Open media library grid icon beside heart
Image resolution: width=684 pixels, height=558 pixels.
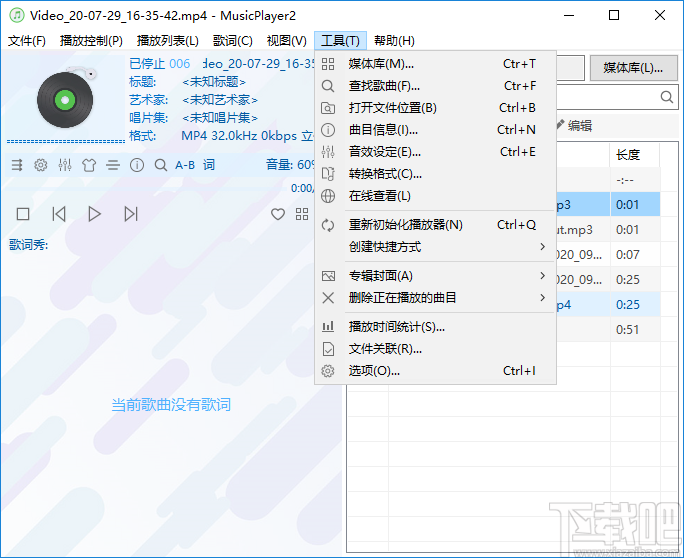[302, 214]
